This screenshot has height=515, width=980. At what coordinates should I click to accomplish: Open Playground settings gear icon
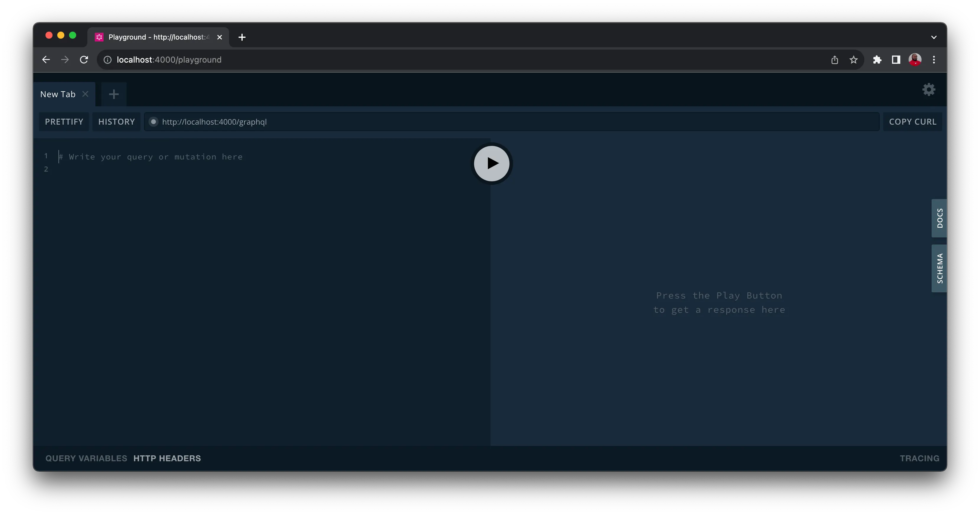[x=929, y=90]
